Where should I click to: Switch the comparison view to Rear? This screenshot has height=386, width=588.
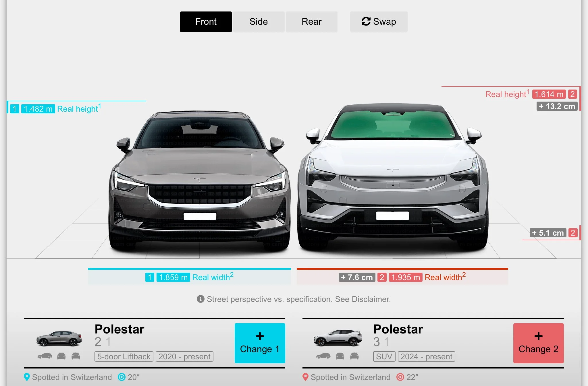click(311, 22)
